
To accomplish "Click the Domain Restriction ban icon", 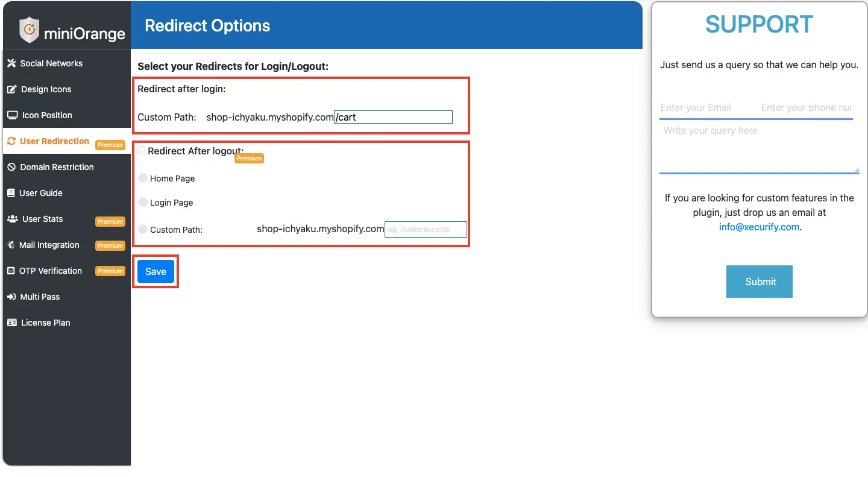I will (11, 167).
